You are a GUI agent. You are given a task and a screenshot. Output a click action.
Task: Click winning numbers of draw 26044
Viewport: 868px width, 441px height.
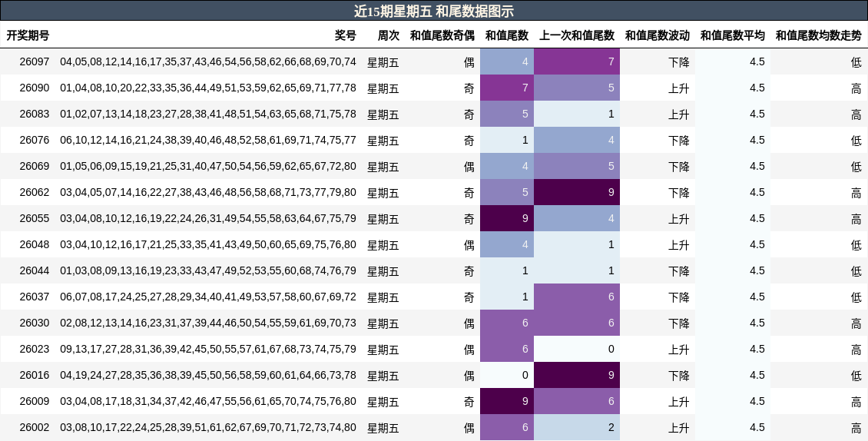(208, 270)
